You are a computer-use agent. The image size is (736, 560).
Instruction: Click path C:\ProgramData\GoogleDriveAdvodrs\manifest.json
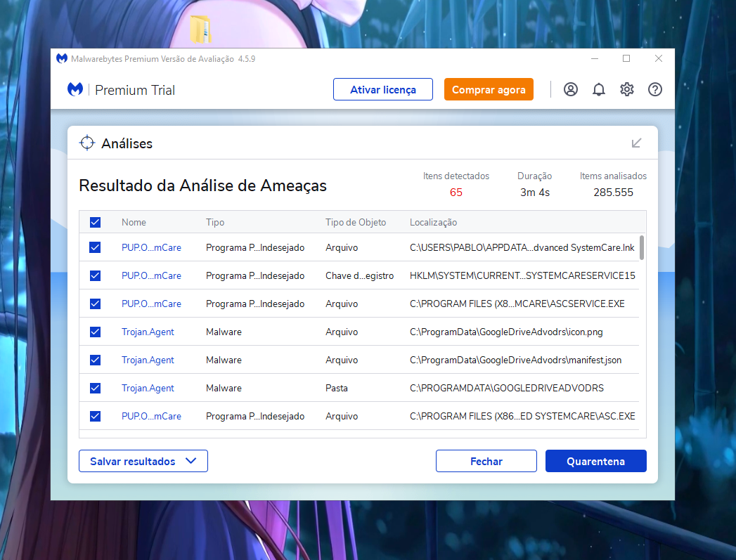coord(515,360)
